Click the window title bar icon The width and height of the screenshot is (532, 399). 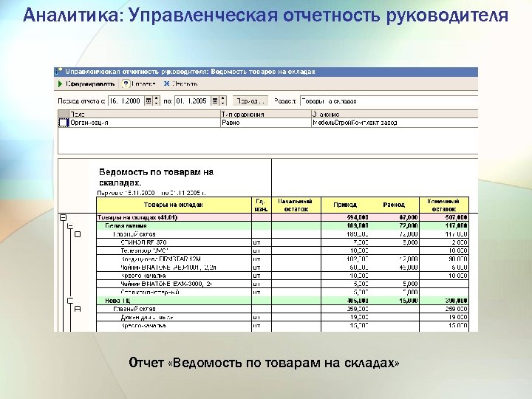click(58, 72)
